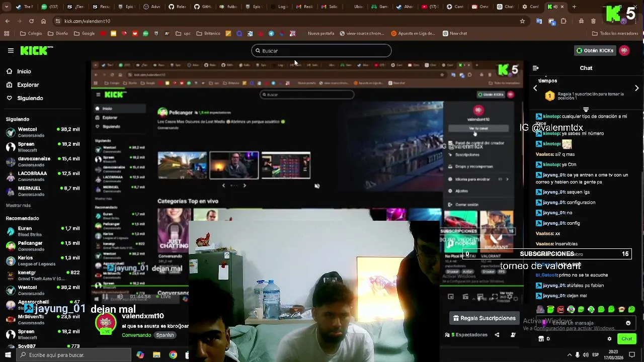Go back in Chrome
644x362 pixels.
pos(7,21)
